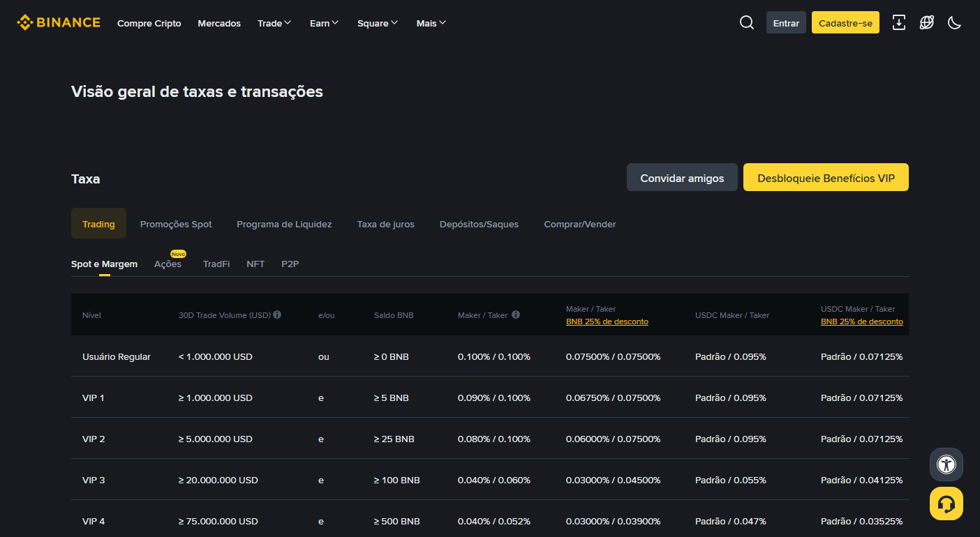Open the TradFi sub-tab
The height and width of the screenshot is (537, 980).
(x=216, y=264)
